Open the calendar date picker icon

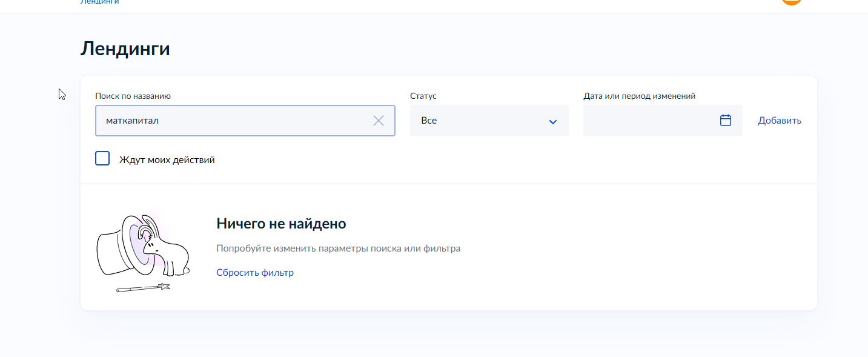point(726,120)
